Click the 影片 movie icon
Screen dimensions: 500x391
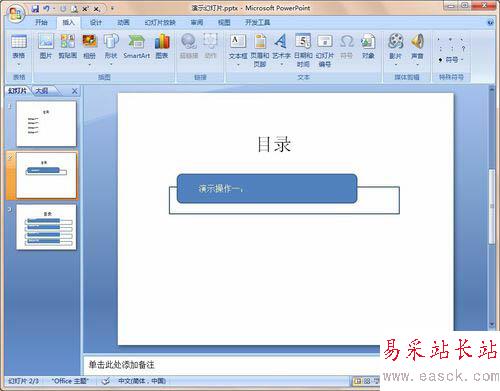tap(395, 42)
